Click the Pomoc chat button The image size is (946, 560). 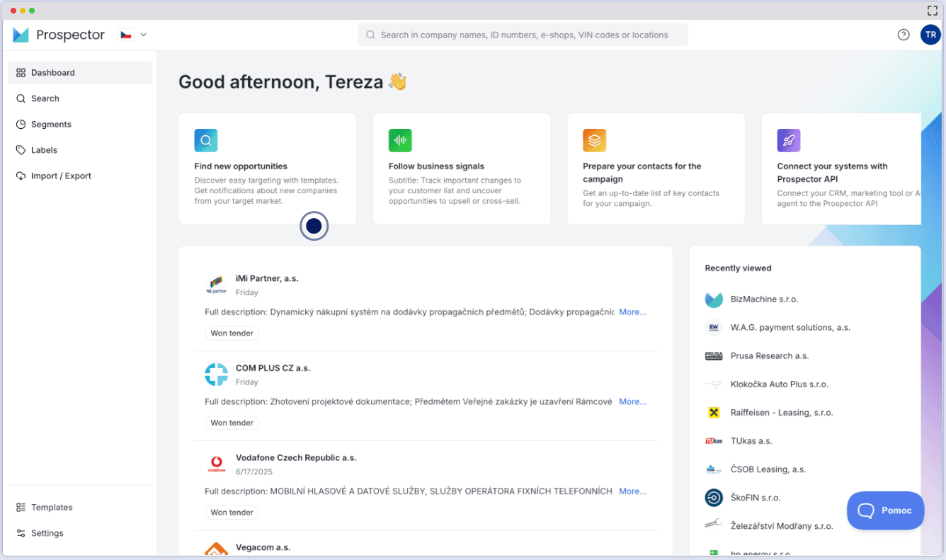coord(885,510)
